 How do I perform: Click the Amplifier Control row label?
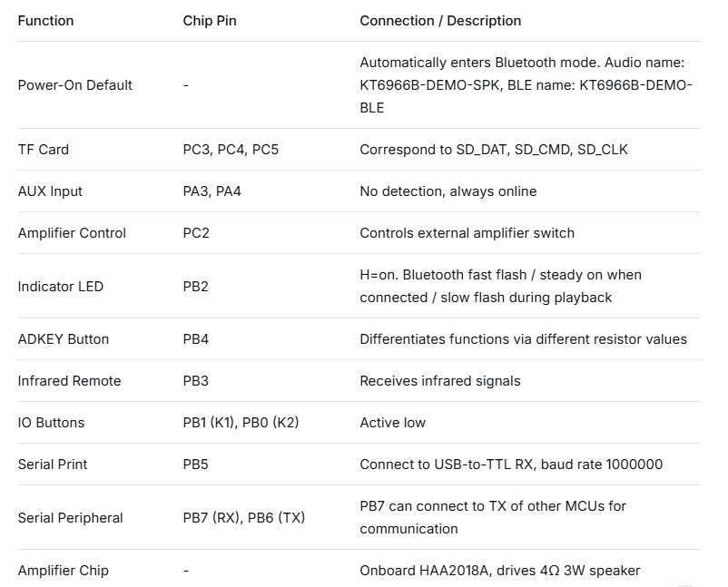(x=72, y=233)
